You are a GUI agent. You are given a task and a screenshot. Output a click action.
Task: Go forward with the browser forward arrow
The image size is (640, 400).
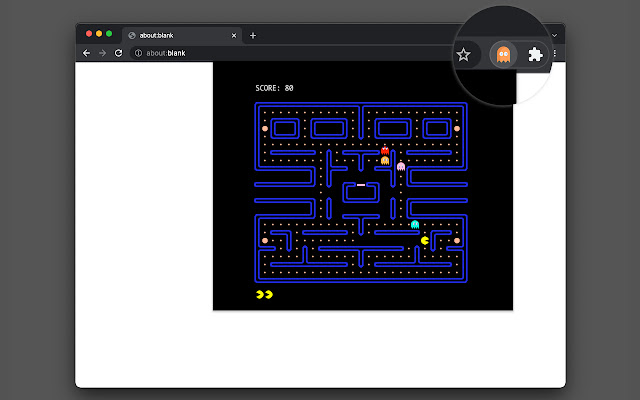coord(102,53)
